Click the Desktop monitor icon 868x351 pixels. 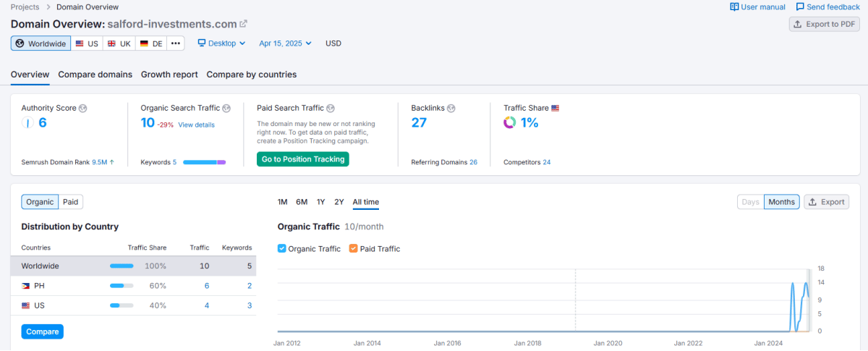tap(202, 43)
